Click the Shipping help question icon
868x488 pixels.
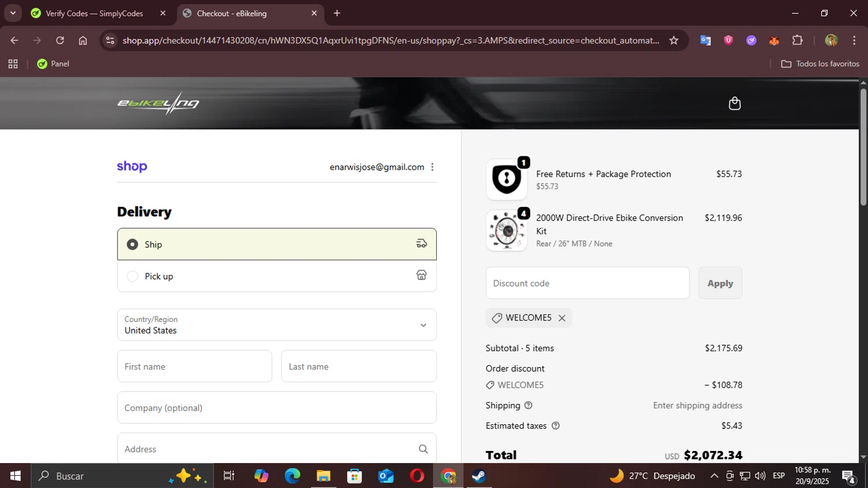click(528, 406)
